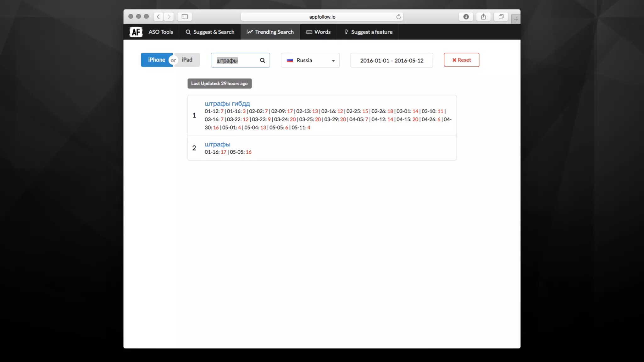Open a new tab with plus icon
644x362 pixels.
516,19
